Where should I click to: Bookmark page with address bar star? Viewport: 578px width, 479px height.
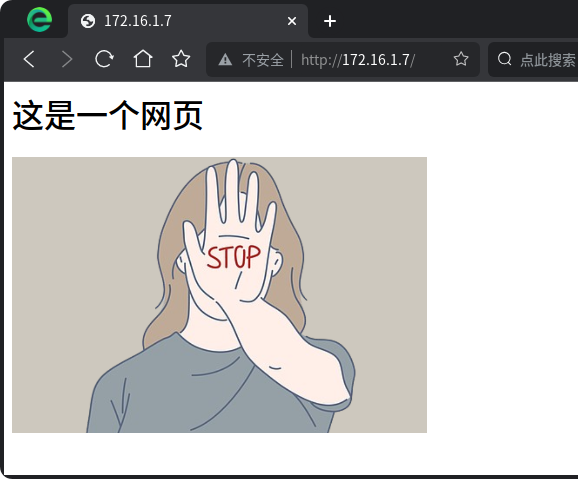point(461,59)
